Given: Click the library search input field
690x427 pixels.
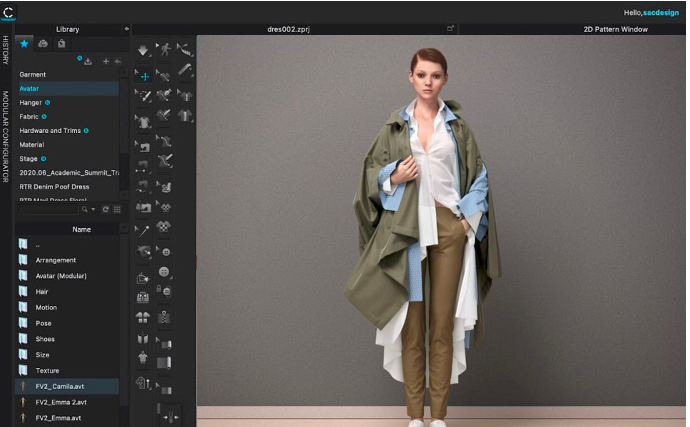Looking at the screenshot, I should pos(48,210).
